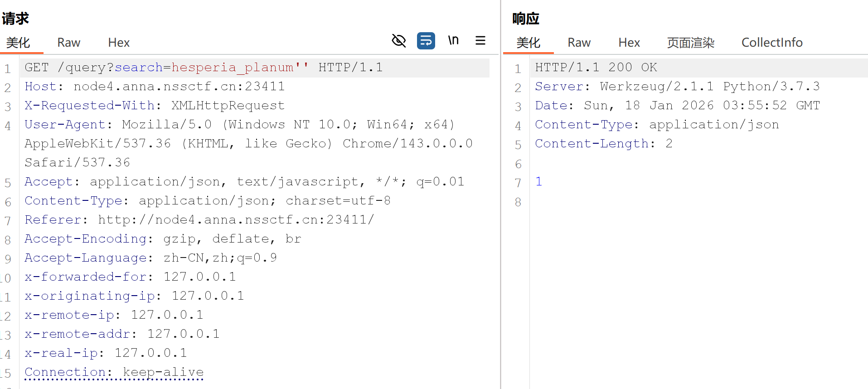Click the response body value 1
The height and width of the screenshot is (389, 868).
pos(538,182)
